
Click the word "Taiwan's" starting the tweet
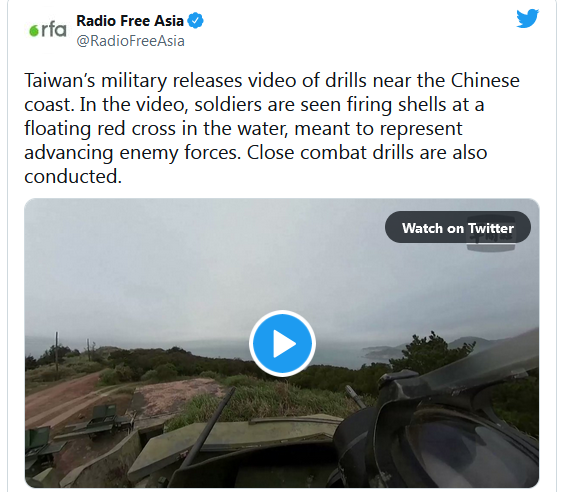(x=60, y=80)
